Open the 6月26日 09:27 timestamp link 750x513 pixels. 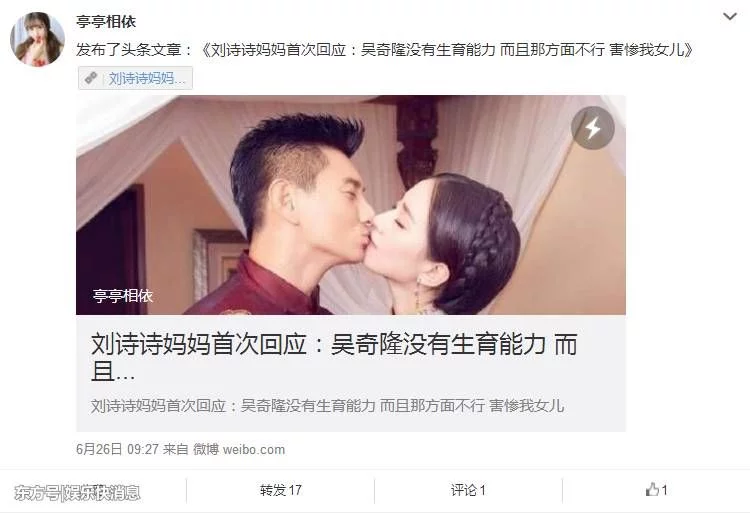click(x=117, y=449)
